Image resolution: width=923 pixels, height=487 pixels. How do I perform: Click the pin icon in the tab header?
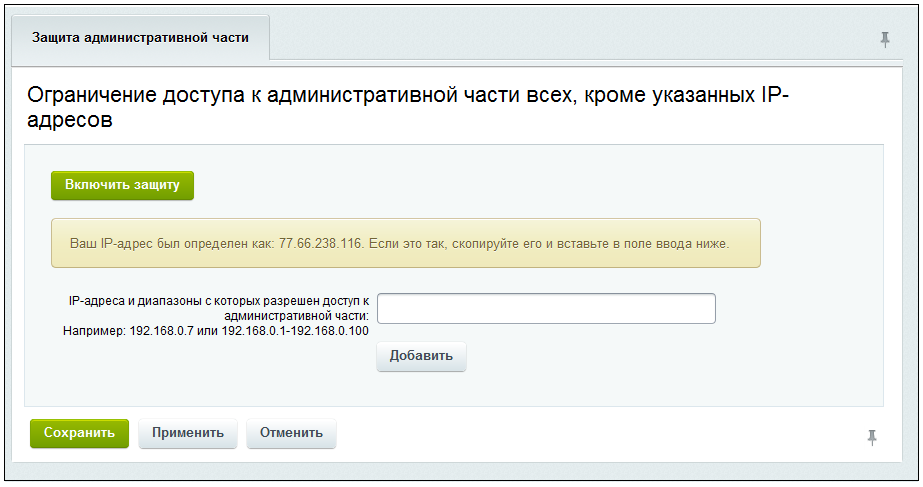click(884, 40)
